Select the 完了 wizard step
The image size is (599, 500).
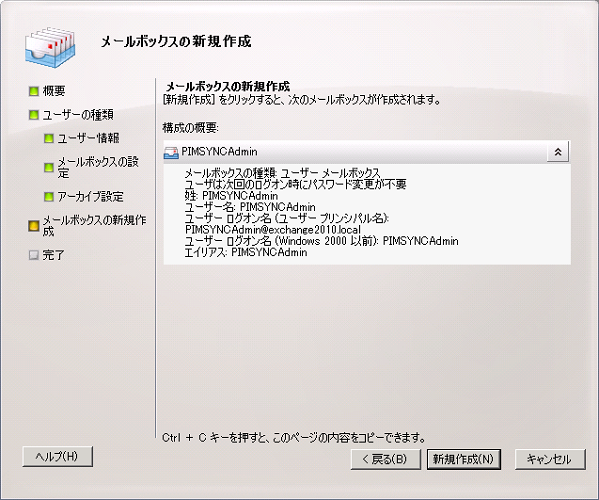point(53,255)
